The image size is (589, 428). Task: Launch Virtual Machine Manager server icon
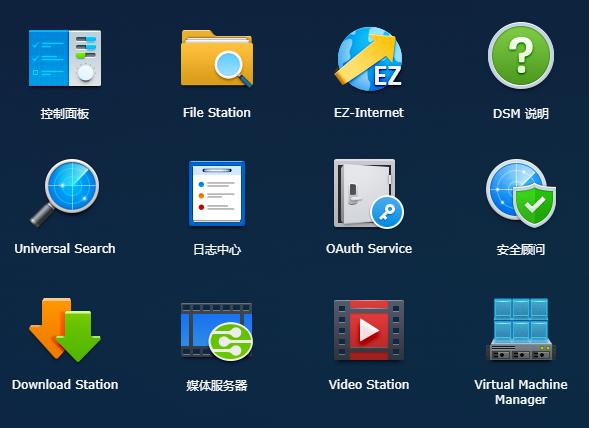[x=521, y=329]
